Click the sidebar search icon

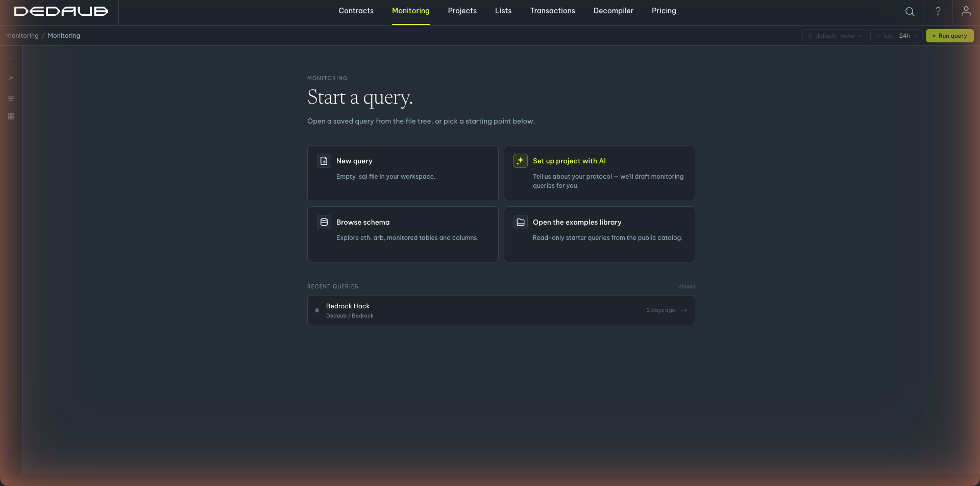pyautogui.click(x=11, y=78)
